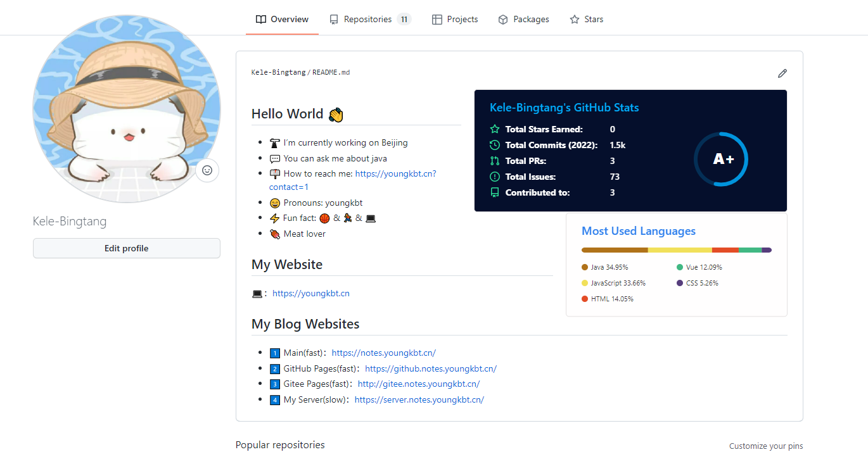Click the pull request icon by Total PRs

495,161
